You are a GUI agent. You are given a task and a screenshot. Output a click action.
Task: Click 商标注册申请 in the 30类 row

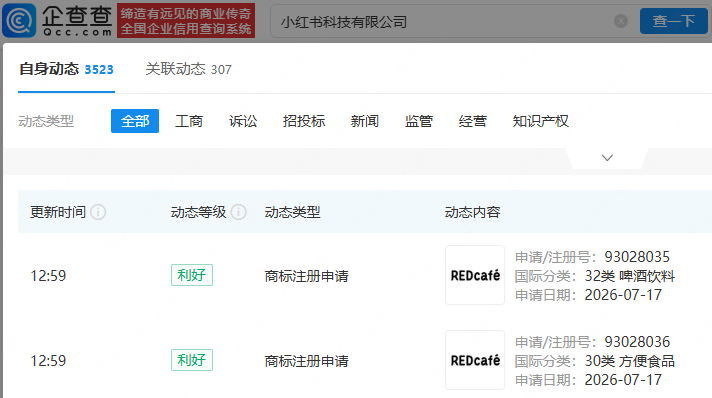point(307,361)
